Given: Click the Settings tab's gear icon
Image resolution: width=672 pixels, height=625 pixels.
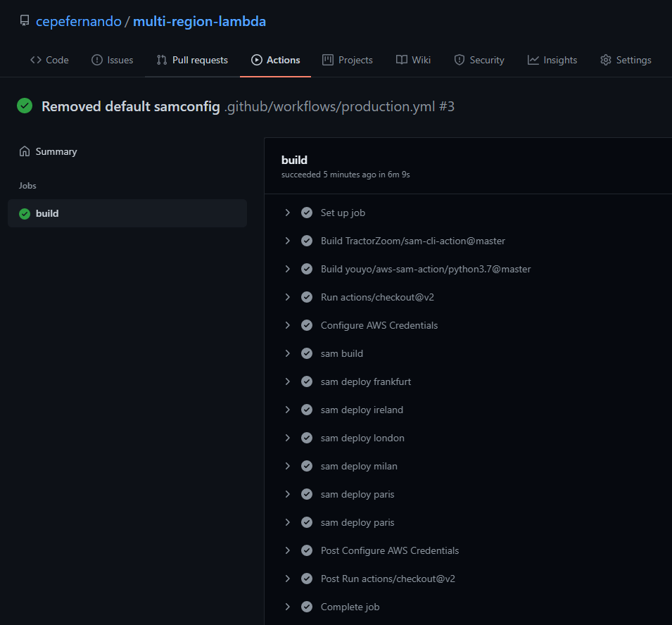Looking at the screenshot, I should pos(606,60).
